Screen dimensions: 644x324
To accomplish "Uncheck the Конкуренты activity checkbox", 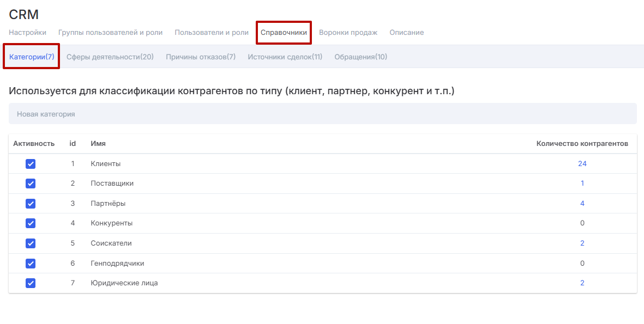I will tap(31, 223).
